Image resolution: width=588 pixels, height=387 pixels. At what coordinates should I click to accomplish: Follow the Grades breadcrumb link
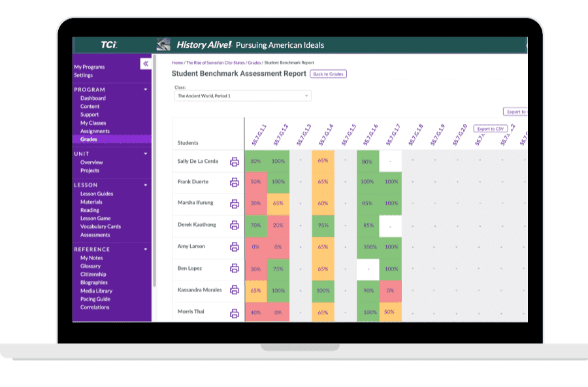[x=254, y=63]
